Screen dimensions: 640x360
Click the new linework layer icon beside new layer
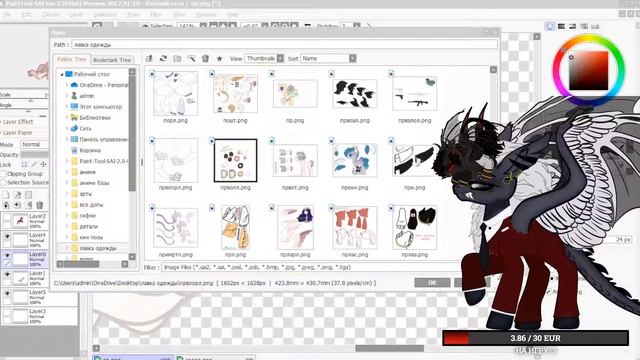(x=17, y=195)
